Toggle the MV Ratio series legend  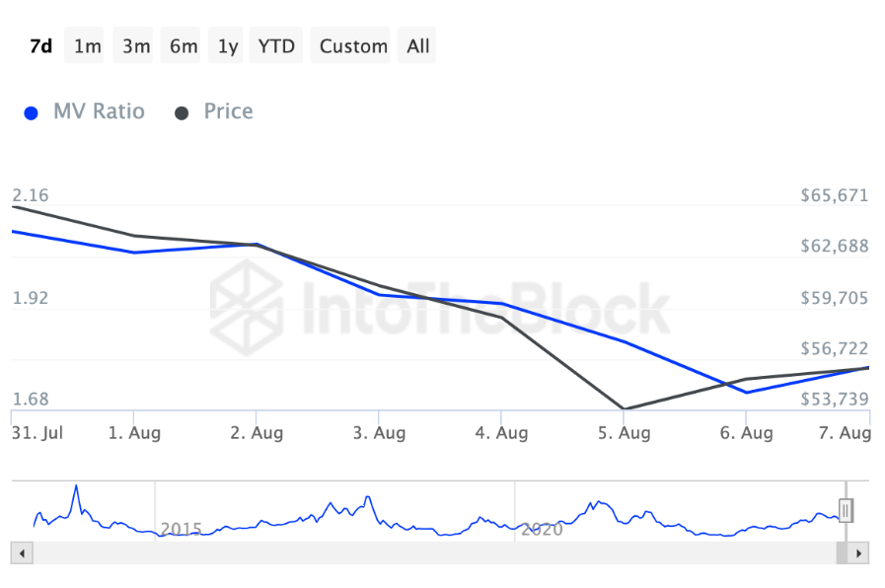[98, 111]
